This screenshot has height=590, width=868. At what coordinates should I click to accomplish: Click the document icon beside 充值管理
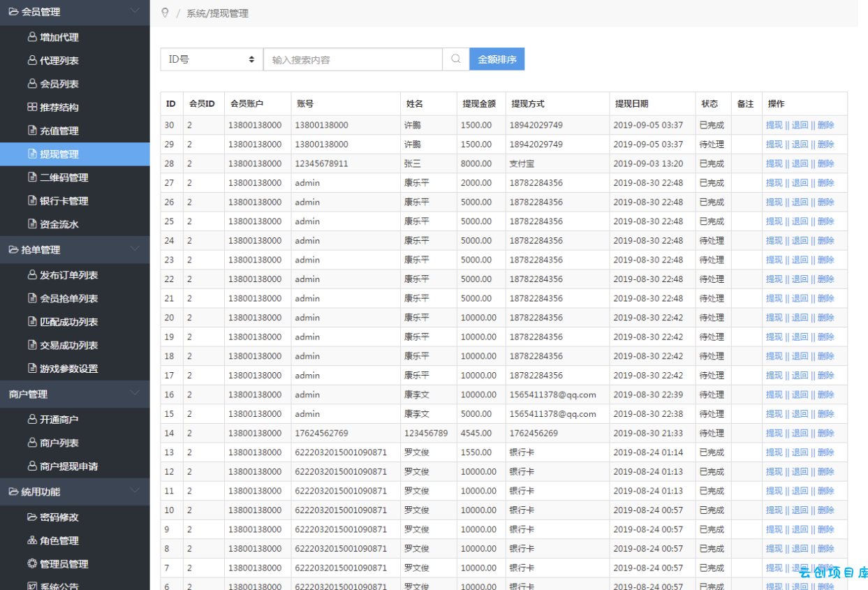pos(32,131)
